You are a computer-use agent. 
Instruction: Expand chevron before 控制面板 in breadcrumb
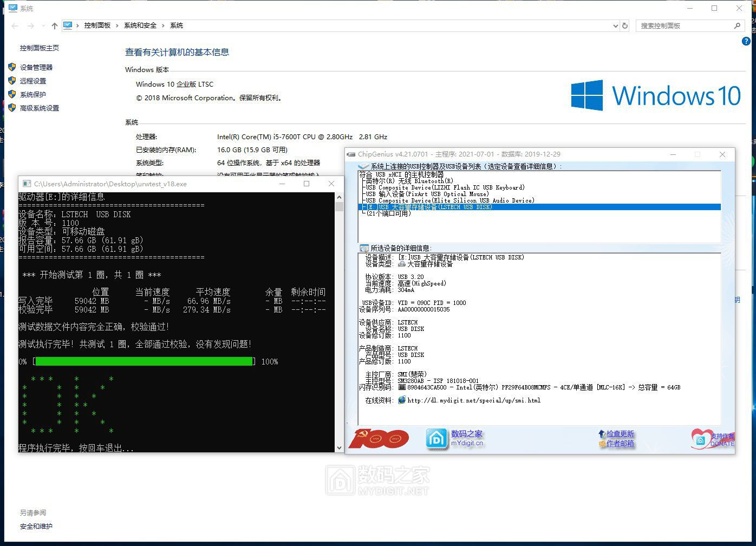78,25
